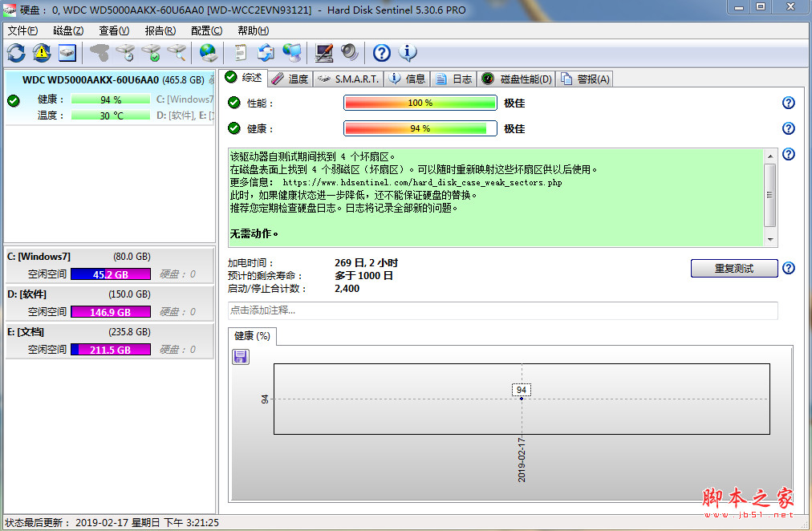The height and width of the screenshot is (531, 812).
Task: Click the refresh disk status icon
Action: [16, 53]
